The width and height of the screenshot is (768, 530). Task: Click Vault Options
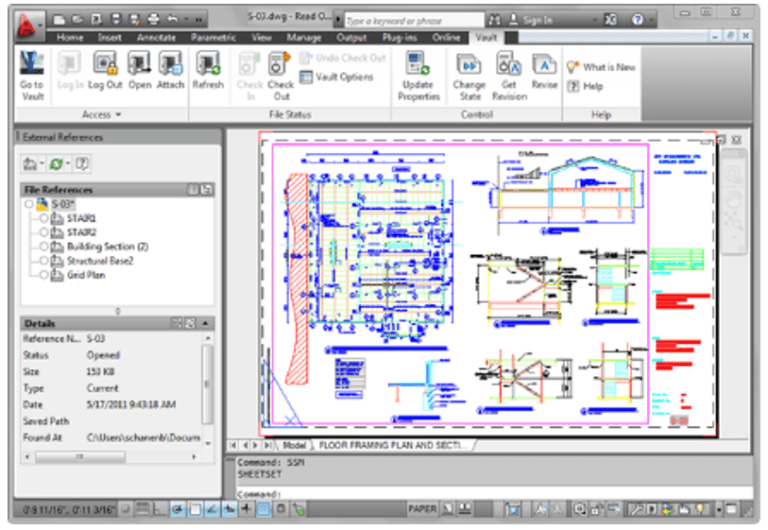click(x=337, y=77)
